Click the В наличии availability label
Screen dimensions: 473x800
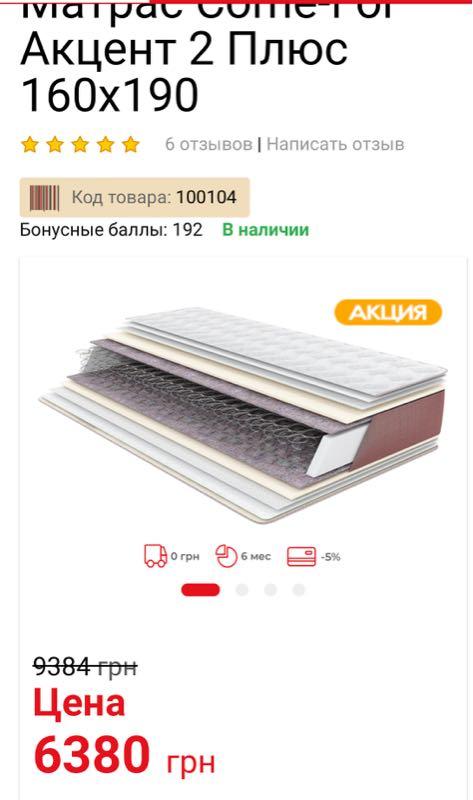pos(265,230)
